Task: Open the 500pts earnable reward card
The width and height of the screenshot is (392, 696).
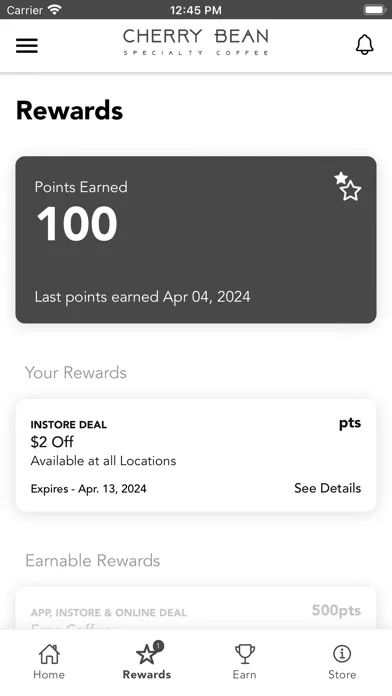Action: [x=196, y=608]
